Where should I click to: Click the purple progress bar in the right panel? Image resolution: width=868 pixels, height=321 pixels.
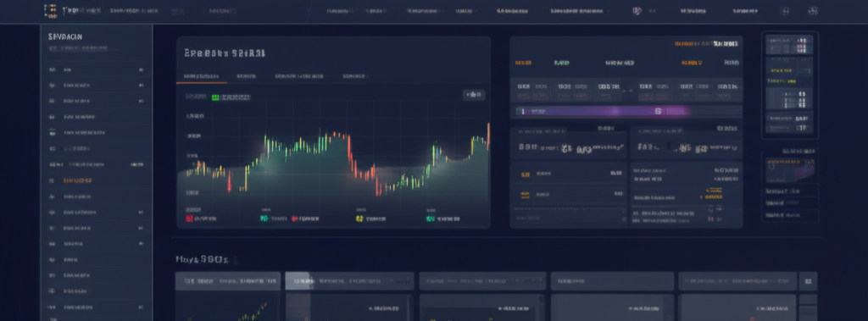point(602,111)
